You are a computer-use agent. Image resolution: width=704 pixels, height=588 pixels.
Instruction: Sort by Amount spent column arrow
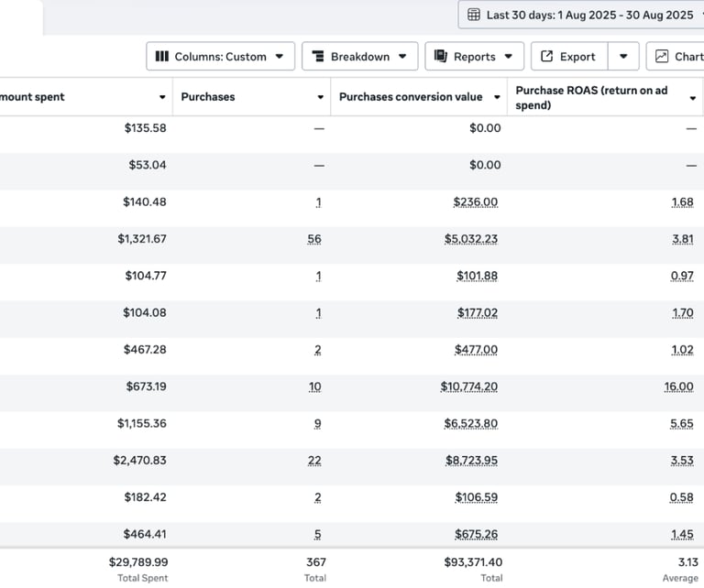pos(162,97)
